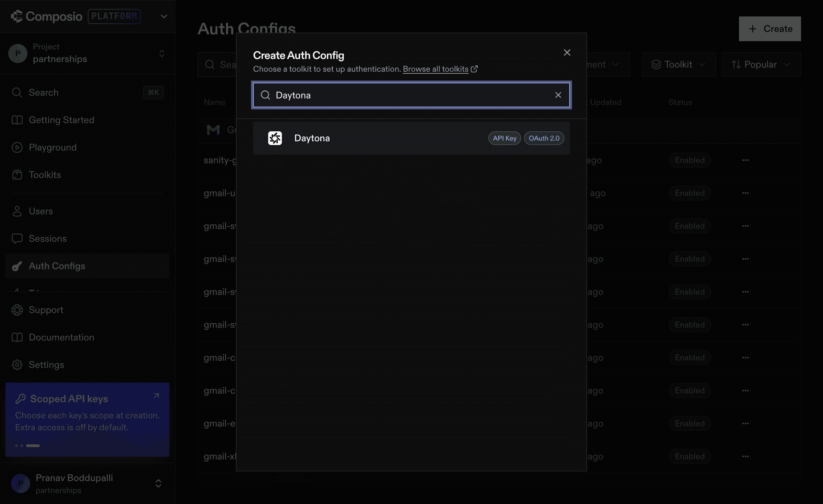823x504 pixels.
Task: Click the PLATFORM badge
Action: pyautogui.click(x=114, y=16)
